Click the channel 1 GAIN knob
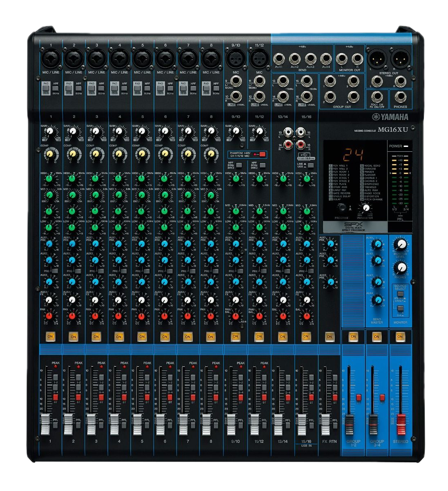Screen dimensions: 448x491 click(50, 131)
